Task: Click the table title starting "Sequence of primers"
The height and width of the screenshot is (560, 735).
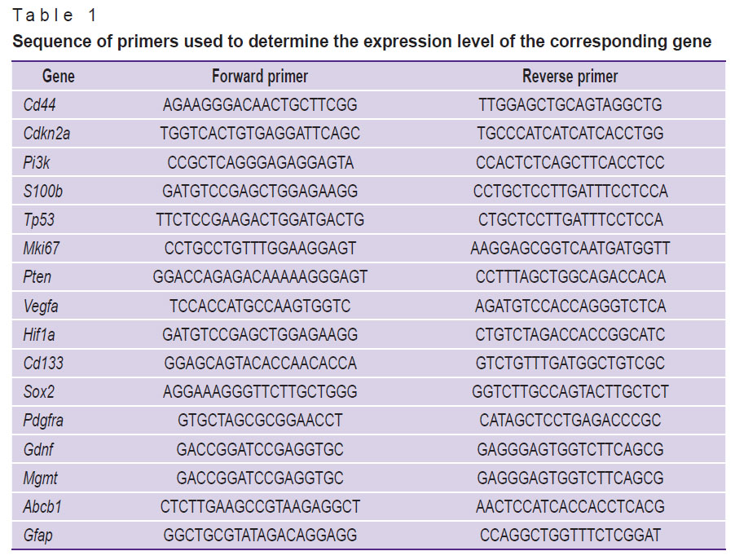Action: pos(362,42)
